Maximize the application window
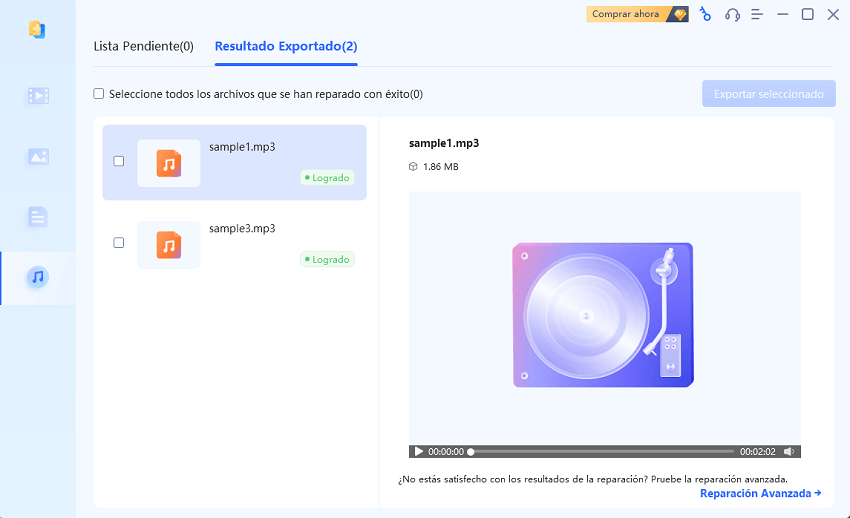850x518 pixels. coord(808,15)
